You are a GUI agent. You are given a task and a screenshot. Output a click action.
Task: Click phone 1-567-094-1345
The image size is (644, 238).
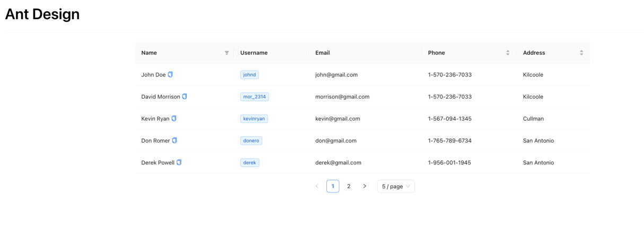click(450, 119)
